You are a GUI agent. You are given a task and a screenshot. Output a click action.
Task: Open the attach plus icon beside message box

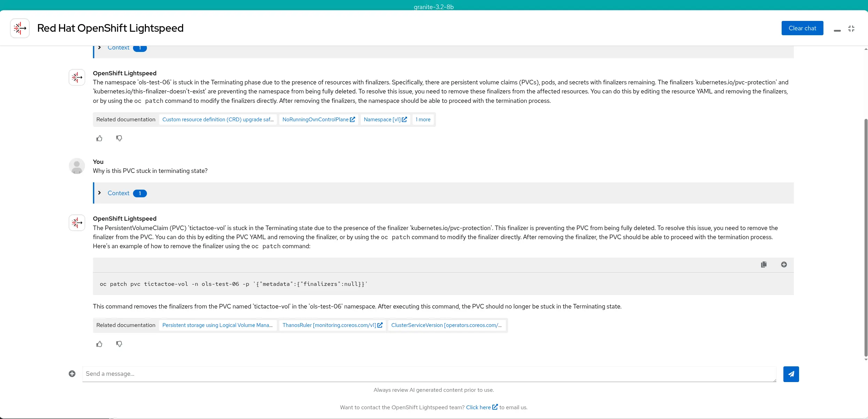72,374
